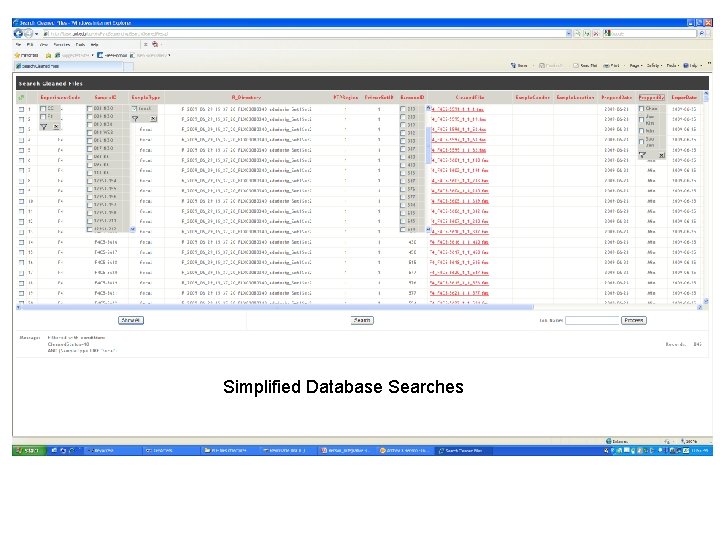
Task: Select the Search Cleaned Files browser tab
Action: 68,66
